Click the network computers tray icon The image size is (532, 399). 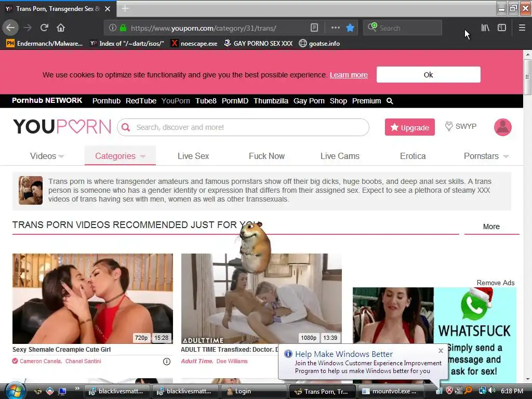tap(482, 391)
